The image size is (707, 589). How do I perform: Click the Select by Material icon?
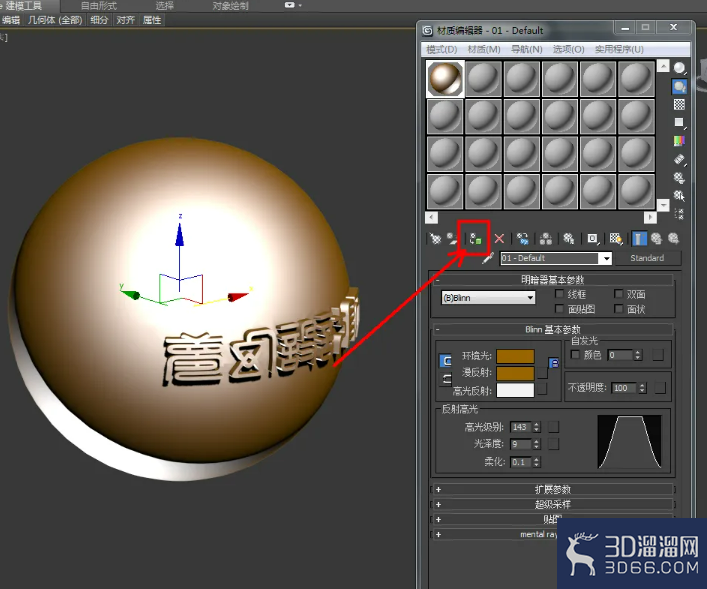pos(679,196)
